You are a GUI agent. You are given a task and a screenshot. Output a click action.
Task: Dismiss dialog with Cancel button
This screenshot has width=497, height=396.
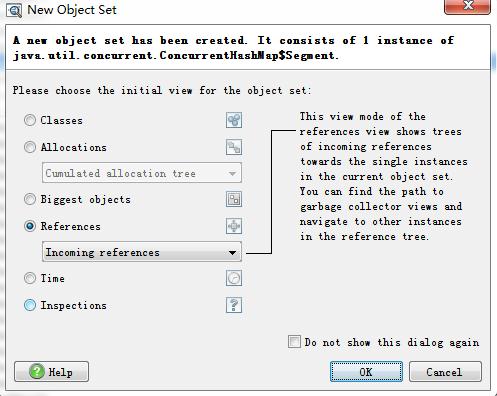click(x=445, y=371)
